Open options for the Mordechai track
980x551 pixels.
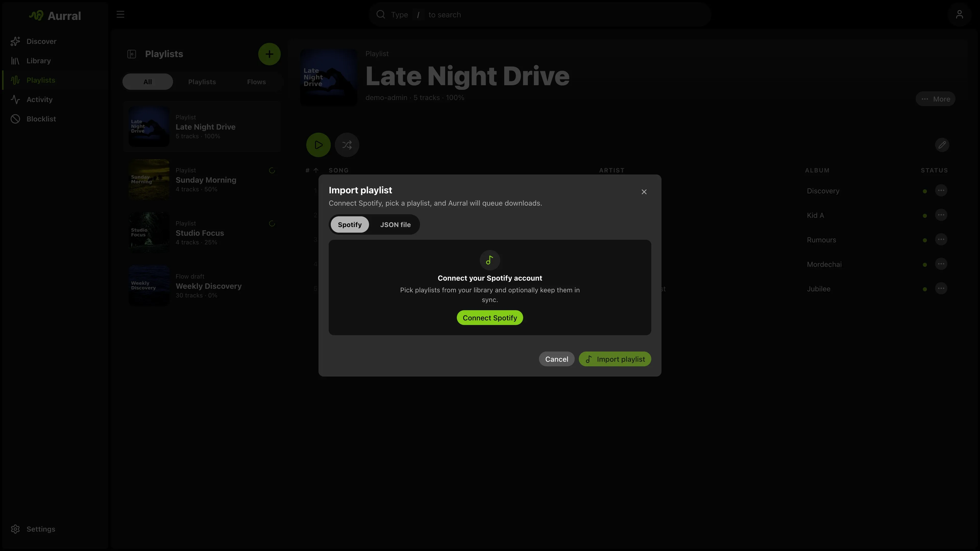click(941, 264)
